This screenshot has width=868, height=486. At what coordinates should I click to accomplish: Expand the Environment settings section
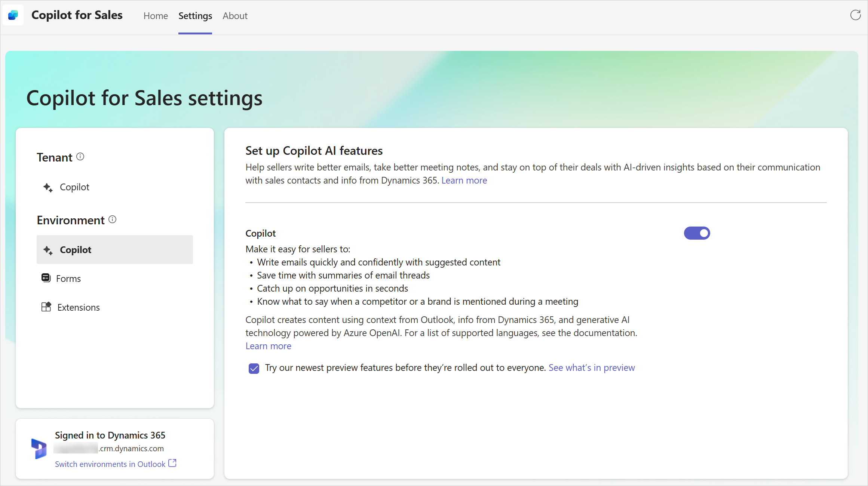coord(71,219)
